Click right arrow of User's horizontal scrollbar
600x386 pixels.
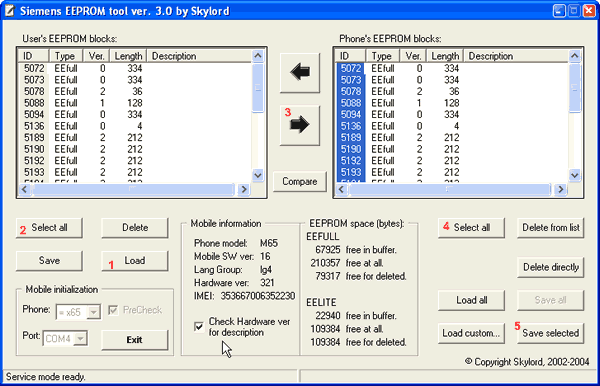point(243,189)
